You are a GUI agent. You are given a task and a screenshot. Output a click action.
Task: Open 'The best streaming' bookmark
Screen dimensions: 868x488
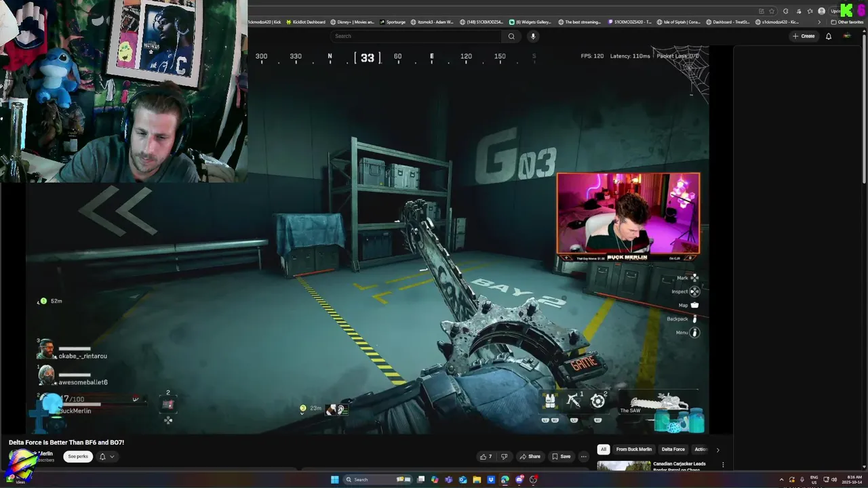pyautogui.click(x=580, y=22)
